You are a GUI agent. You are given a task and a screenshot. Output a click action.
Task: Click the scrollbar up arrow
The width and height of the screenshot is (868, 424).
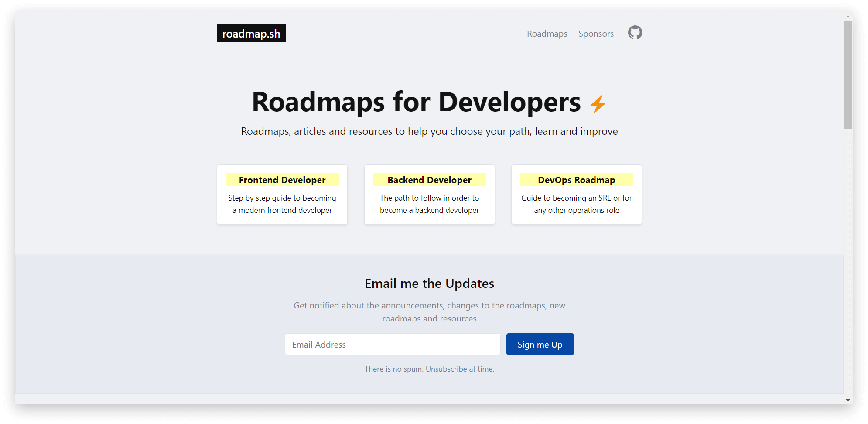coord(848,16)
